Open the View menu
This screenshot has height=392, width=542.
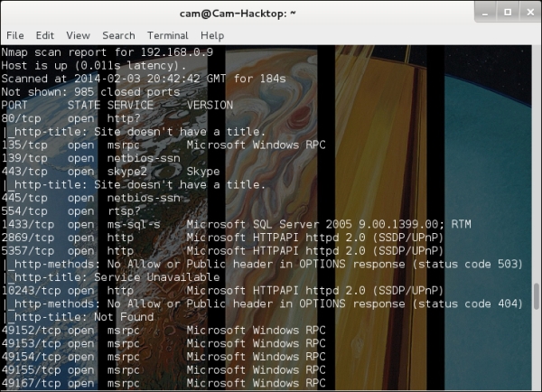tap(78, 35)
